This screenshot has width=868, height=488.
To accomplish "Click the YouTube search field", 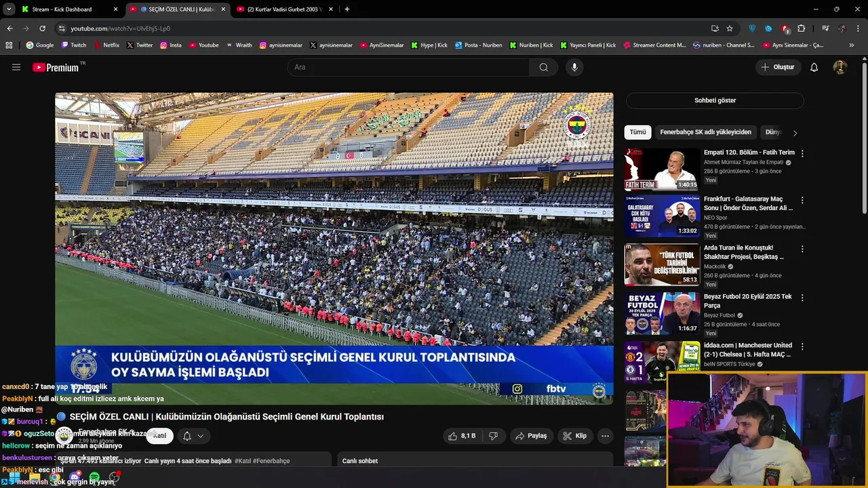I will [408, 67].
